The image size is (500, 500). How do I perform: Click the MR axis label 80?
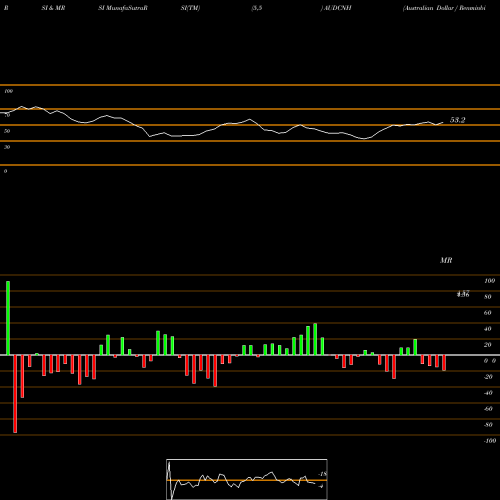point(488,297)
